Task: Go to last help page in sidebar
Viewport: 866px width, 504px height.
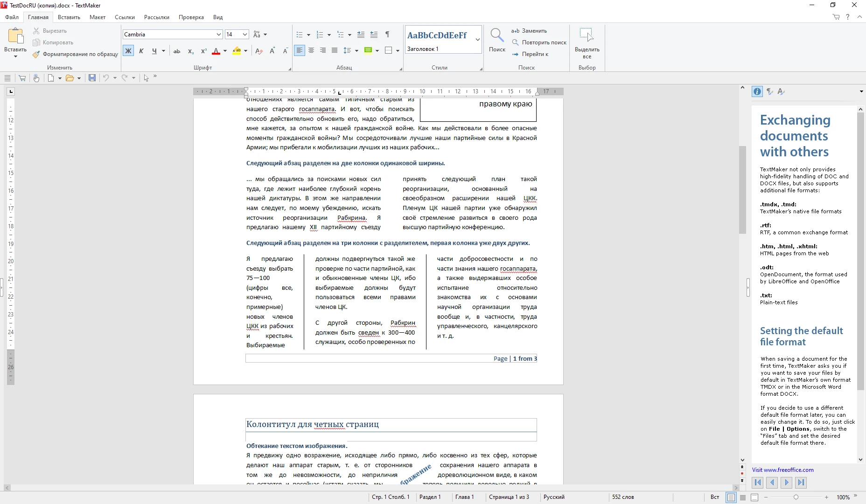Action: (801, 483)
